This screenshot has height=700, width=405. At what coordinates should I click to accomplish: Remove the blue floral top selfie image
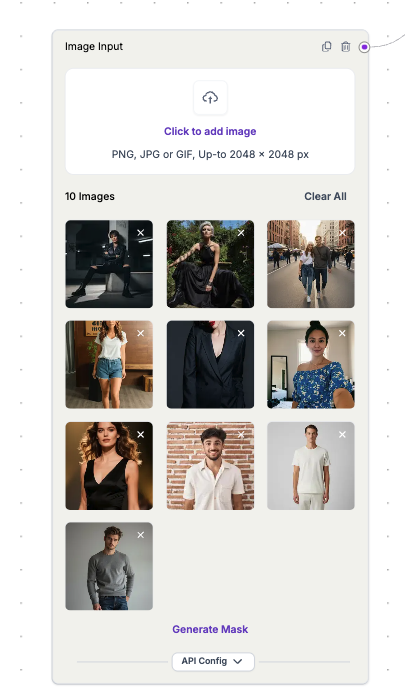coord(342,333)
